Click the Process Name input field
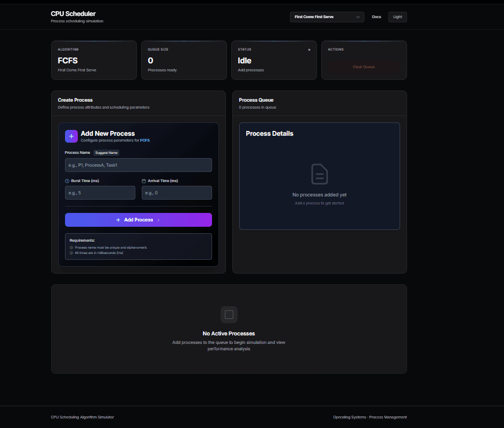 pos(138,165)
